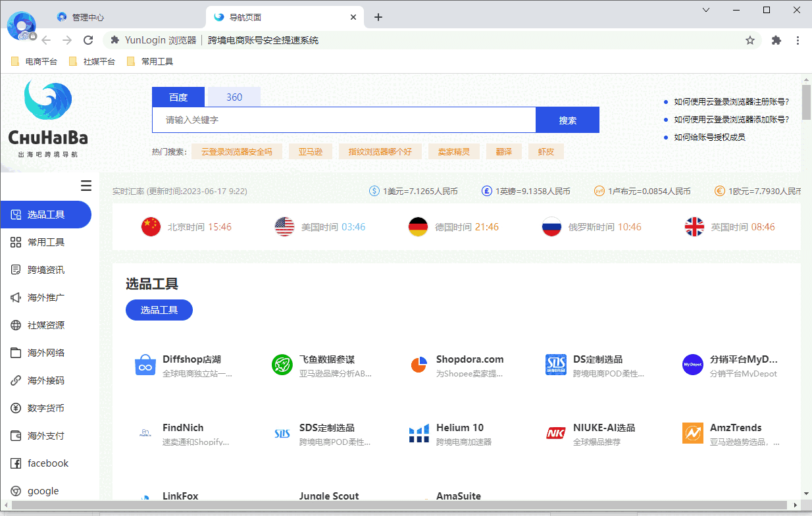Click the 海外支付 sidebar entry

click(46, 435)
